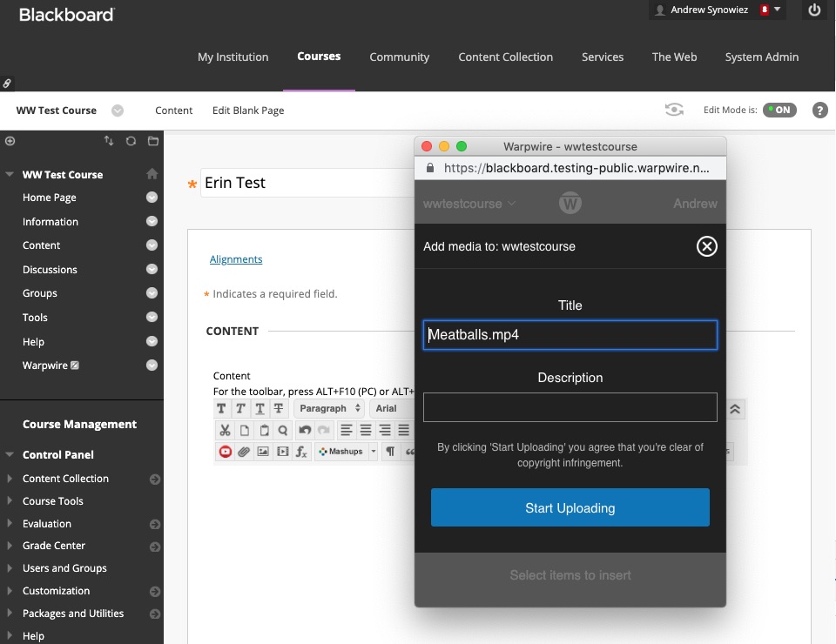The width and height of the screenshot is (836, 644).
Task: Open the Community tab
Action: (400, 57)
